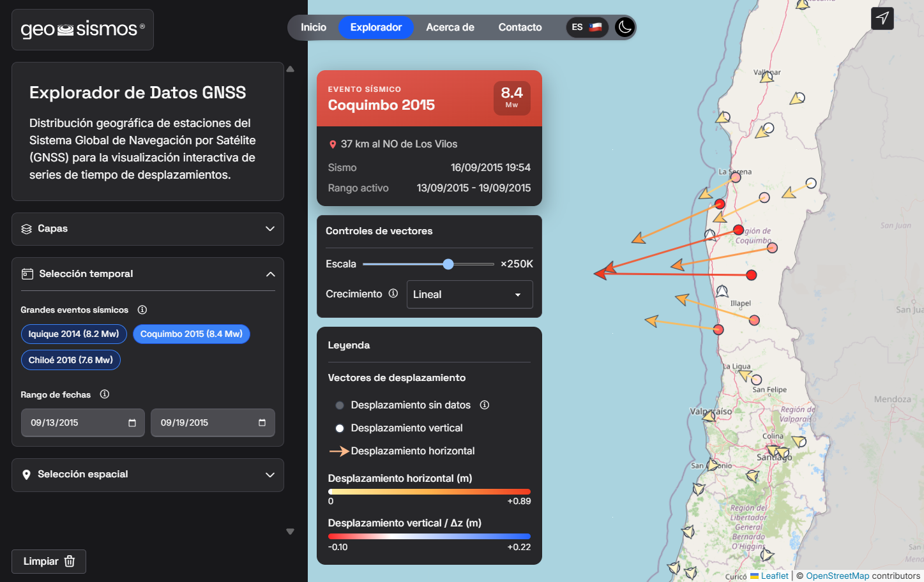Click the '16/09/2015 19:54' Sismo time
The height and width of the screenshot is (582, 924).
[490, 167]
